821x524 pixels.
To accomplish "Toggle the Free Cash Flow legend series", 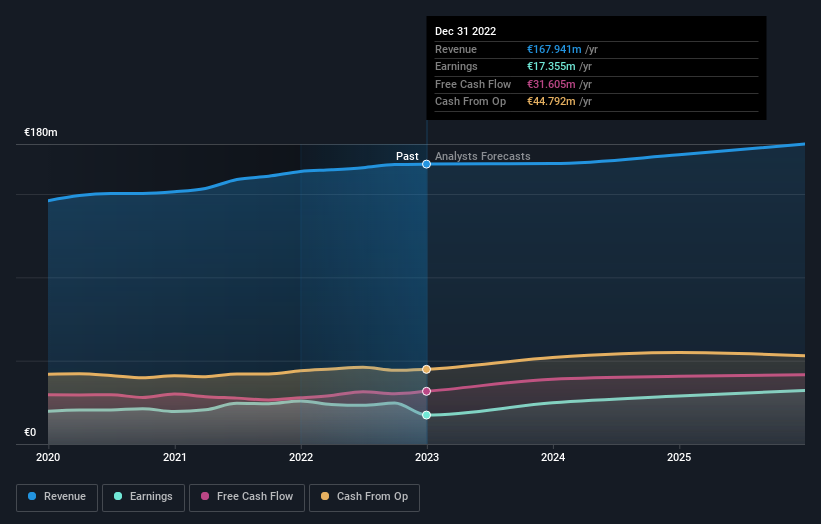I will click(247, 497).
